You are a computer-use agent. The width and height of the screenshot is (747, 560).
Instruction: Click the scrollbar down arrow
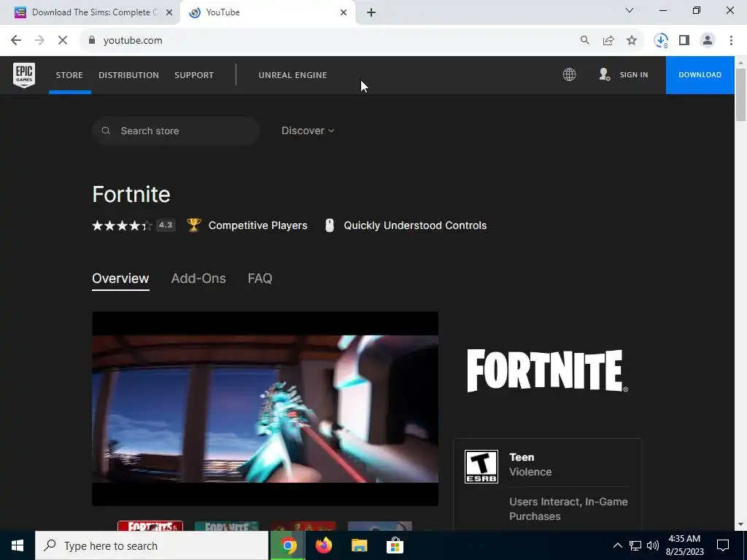740,525
